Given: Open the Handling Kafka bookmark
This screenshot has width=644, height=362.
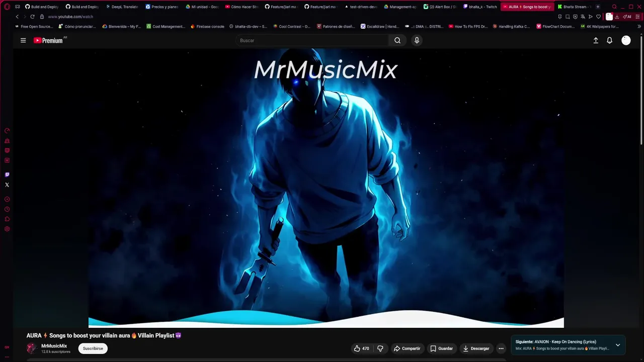Looking at the screenshot, I should pos(511,26).
